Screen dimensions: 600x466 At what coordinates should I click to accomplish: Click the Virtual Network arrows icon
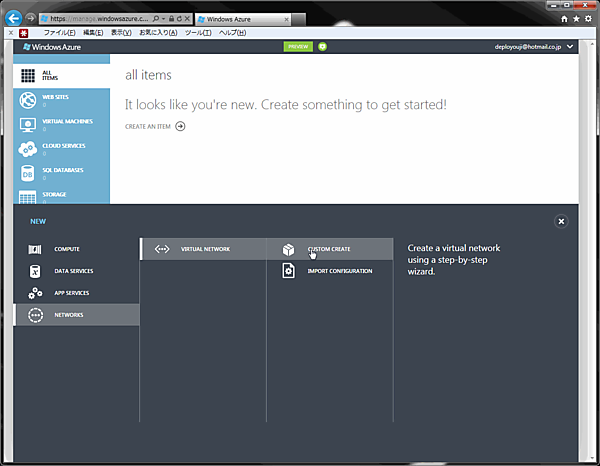point(162,249)
